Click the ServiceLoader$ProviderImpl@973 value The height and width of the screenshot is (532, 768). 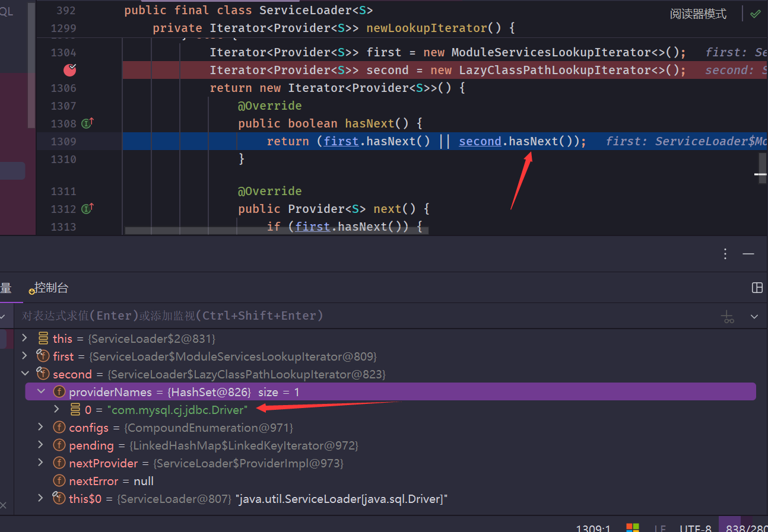[249, 463]
